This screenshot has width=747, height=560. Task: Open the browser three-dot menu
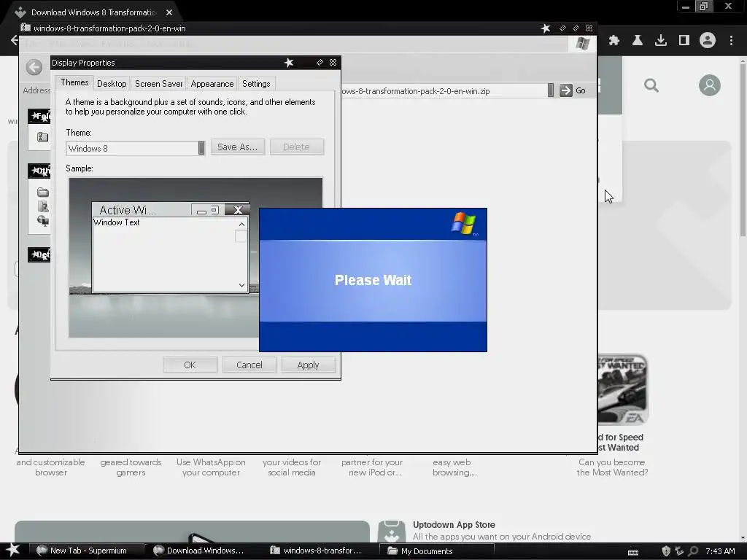(x=731, y=41)
